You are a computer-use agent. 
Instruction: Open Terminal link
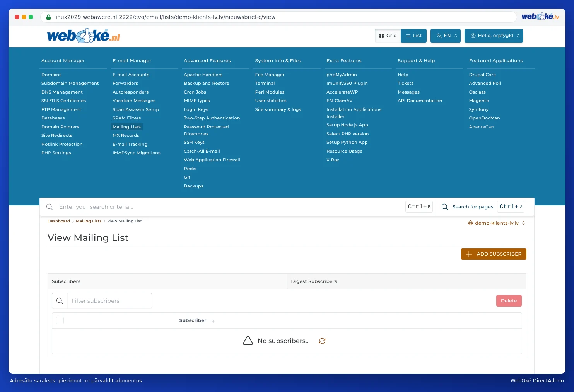265,83
